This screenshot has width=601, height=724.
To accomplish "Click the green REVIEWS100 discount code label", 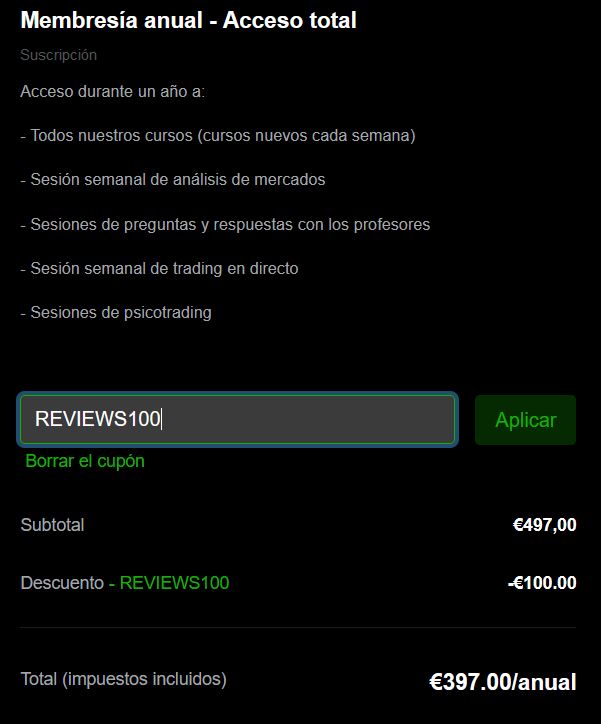I will pos(174,583).
